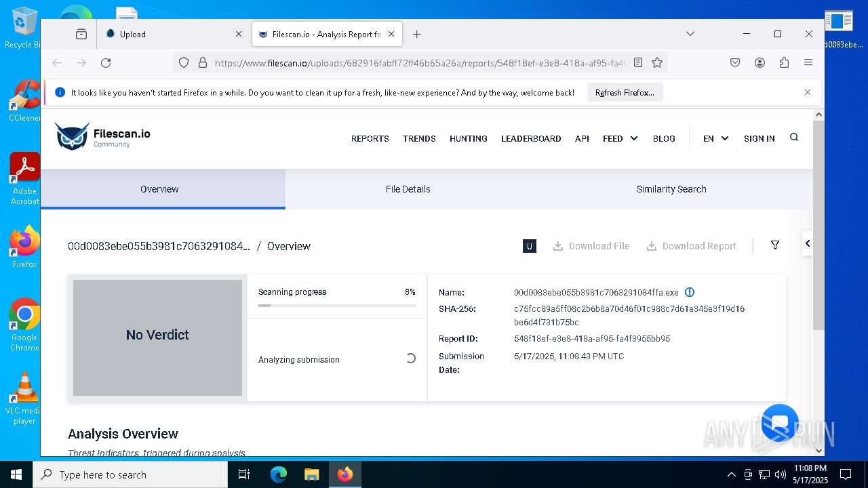The height and width of the screenshot is (488, 868).
Task: Expand the FEED dropdown
Action: (x=620, y=138)
